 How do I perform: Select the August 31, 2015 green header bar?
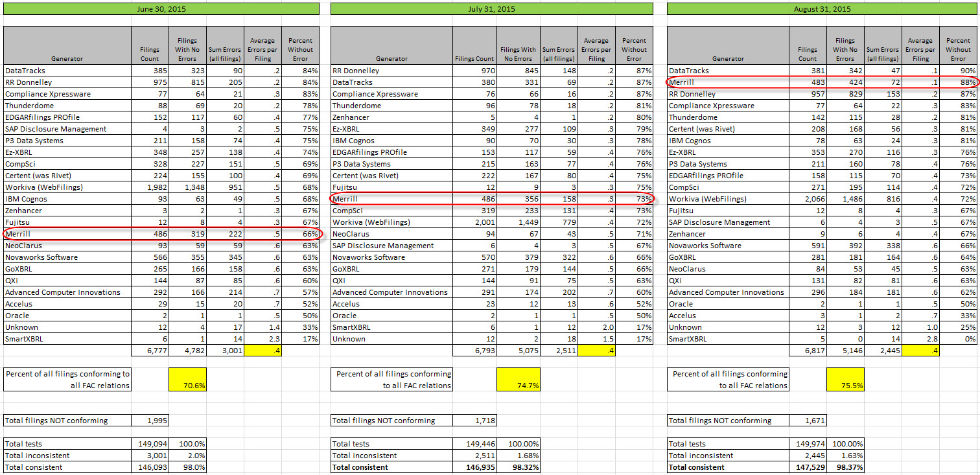[821, 9]
